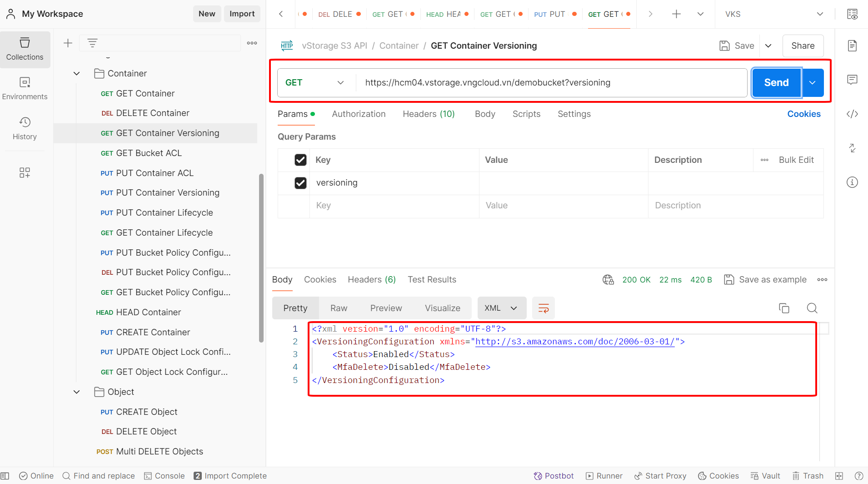Click the Send button
The width and height of the screenshot is (868, 484).
click(776, 83)
